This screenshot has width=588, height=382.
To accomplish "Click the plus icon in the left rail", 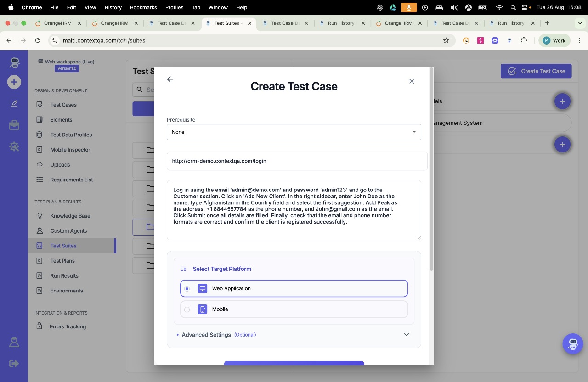I will [14, 82].
